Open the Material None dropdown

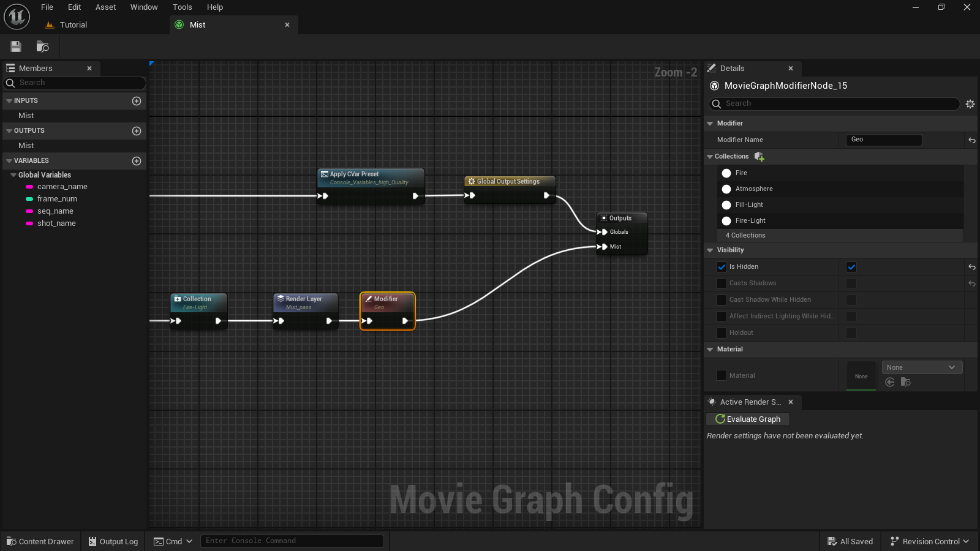(x=922, y=368)
